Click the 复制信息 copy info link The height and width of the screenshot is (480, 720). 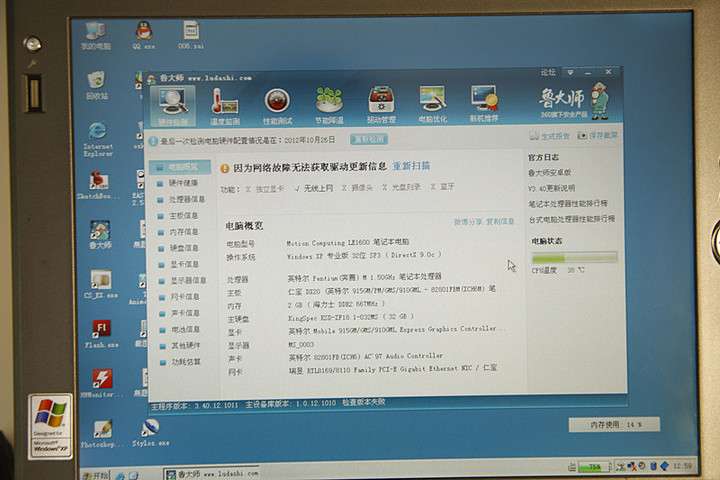pos(500,221)
